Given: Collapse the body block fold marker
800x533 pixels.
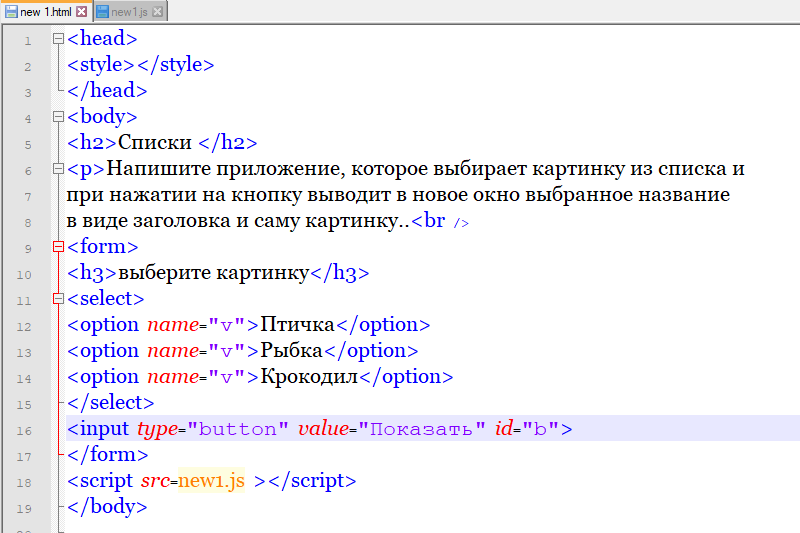Looking at the screenshot, I should (x=58, y=118).
